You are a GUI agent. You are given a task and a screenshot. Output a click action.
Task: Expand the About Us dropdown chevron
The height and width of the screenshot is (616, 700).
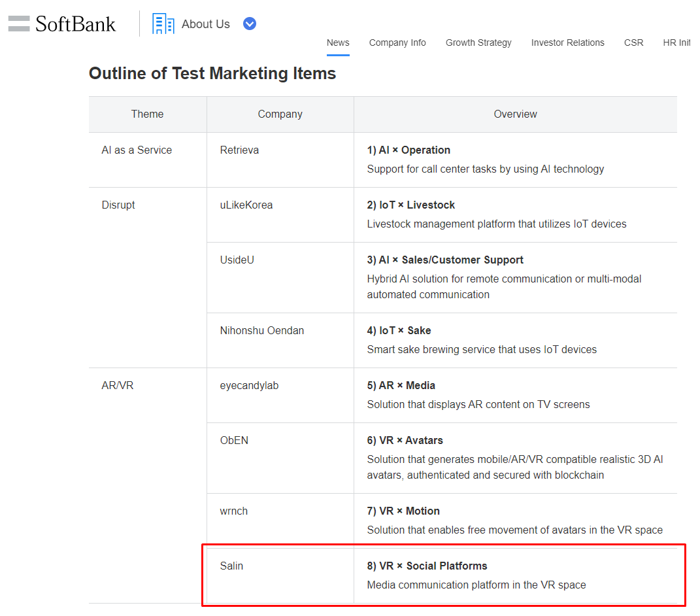(x=250, y=24)
